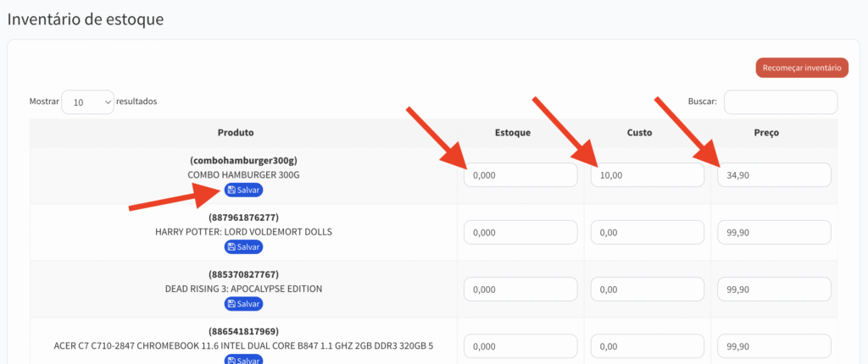Click the Recomeçar inventário button
This screenshot has width=868, height=364.
[801, 68]
